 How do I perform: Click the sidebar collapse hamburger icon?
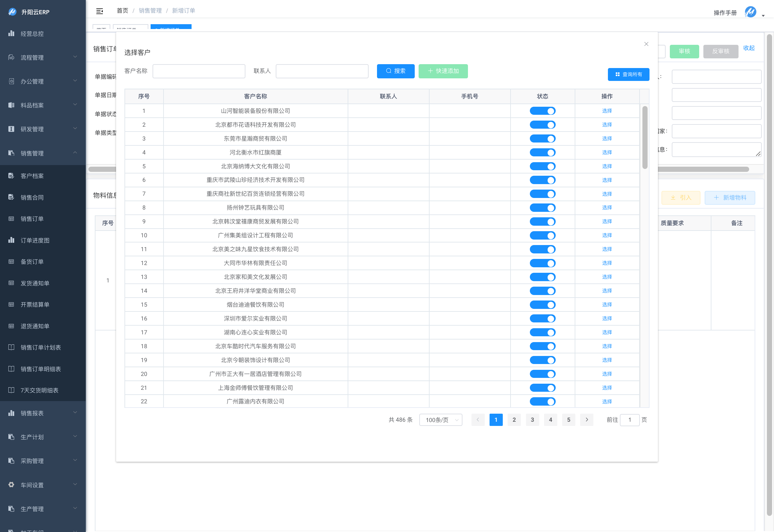99,11
